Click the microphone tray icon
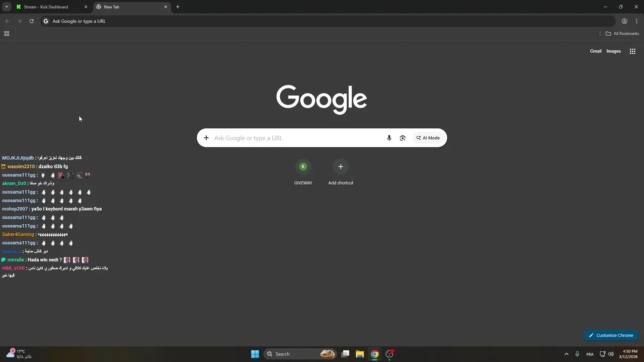This screenshot has height=362, width=644. [x=577, y=354]
